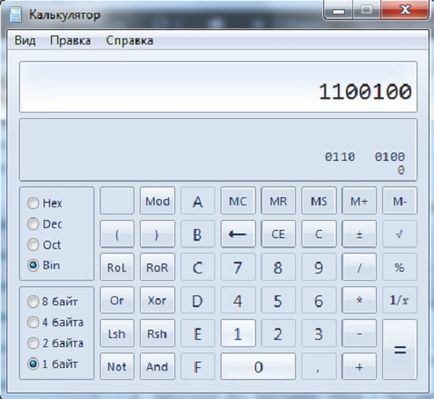Click the addition plus button

click(359, 366)
